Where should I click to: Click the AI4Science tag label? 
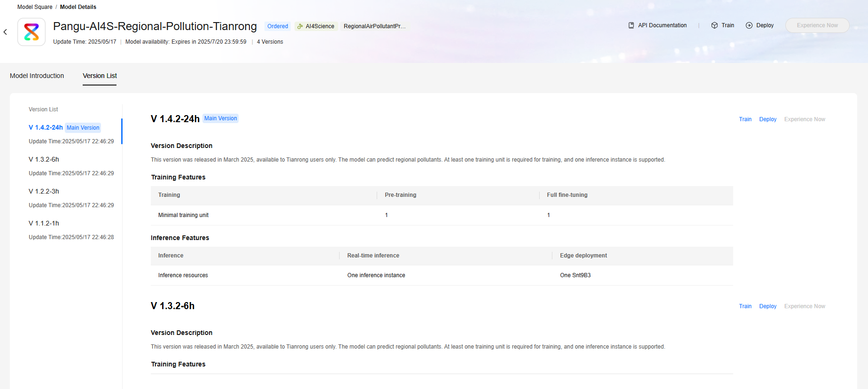pos(320,26)
